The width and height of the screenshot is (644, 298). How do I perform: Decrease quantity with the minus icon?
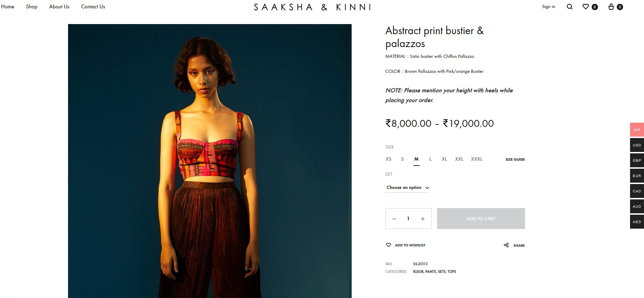point(394,219)
